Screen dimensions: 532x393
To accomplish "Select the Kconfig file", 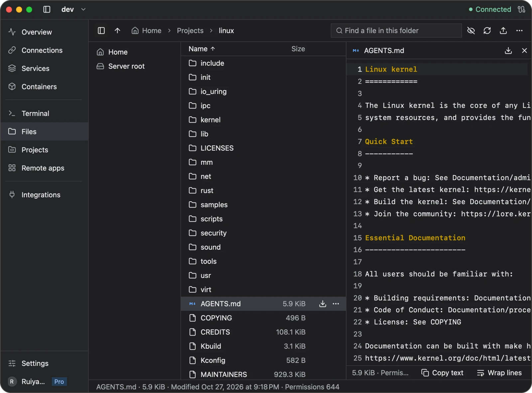I will coord(263,360).
